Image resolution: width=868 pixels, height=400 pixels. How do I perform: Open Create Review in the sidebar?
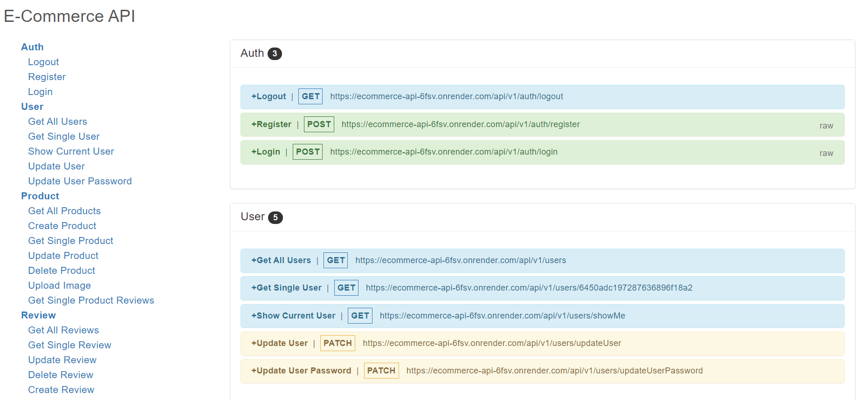(61, 390)
